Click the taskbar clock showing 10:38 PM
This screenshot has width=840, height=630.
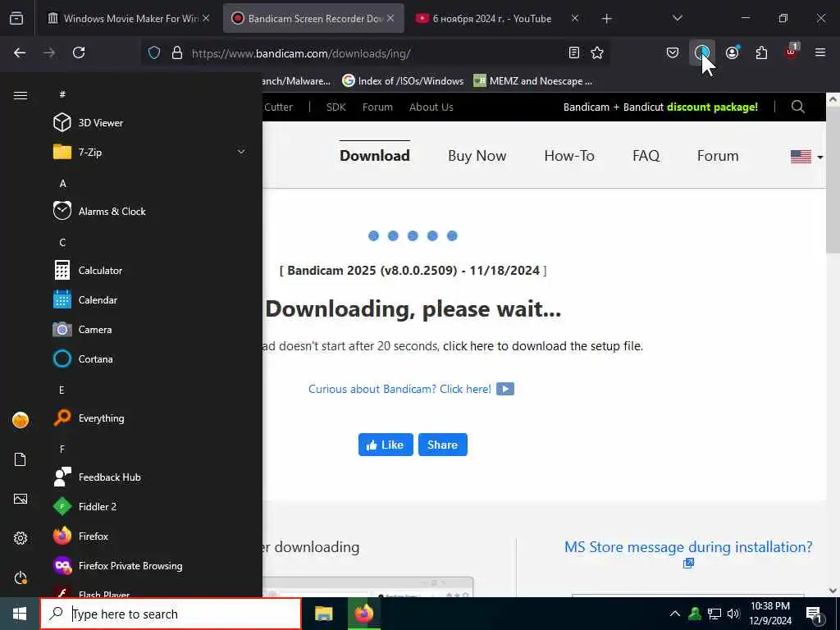pyautogui.click(x=769, y=614)
